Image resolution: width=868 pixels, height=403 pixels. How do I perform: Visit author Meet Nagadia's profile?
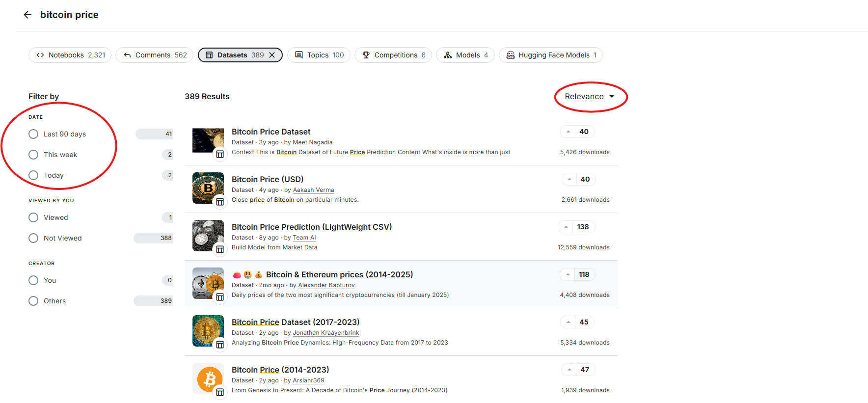313,142
